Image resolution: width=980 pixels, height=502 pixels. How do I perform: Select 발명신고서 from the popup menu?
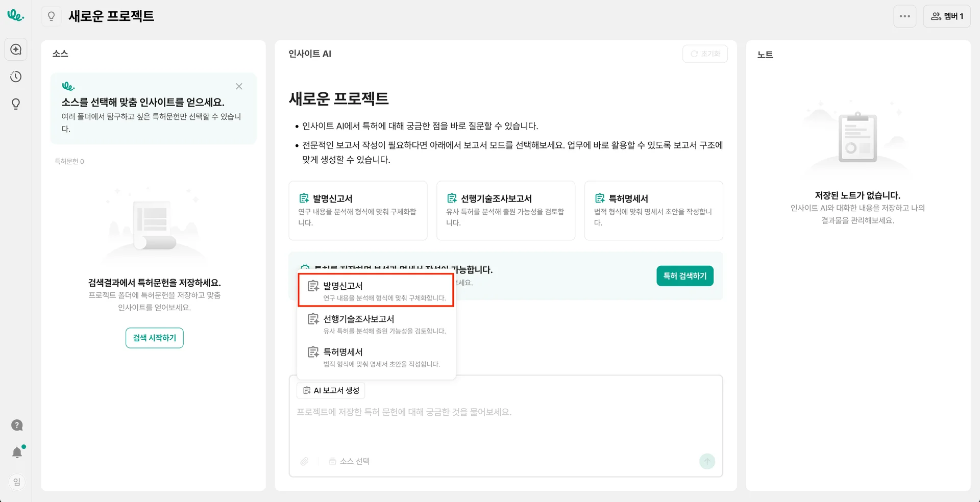[x=376, y=290]
